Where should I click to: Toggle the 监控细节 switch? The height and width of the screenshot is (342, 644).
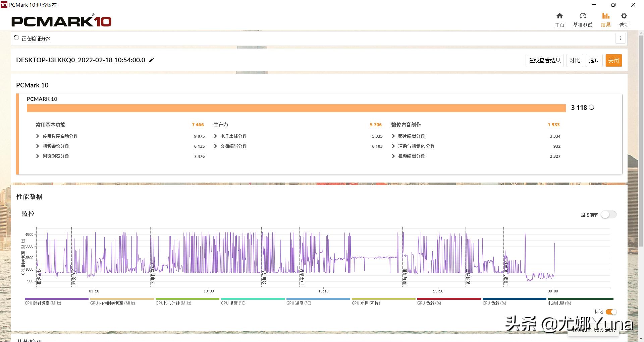pos(608,214)
